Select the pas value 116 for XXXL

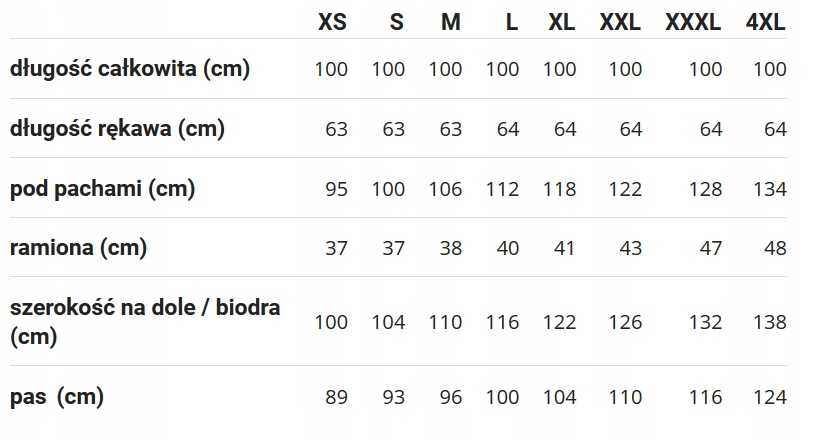(705, 398)
